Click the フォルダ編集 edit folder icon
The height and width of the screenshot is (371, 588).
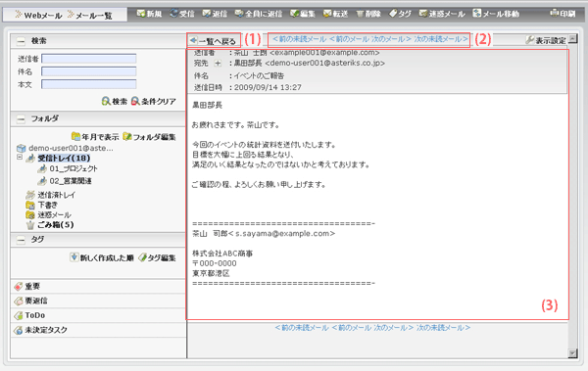pos(127,136)
